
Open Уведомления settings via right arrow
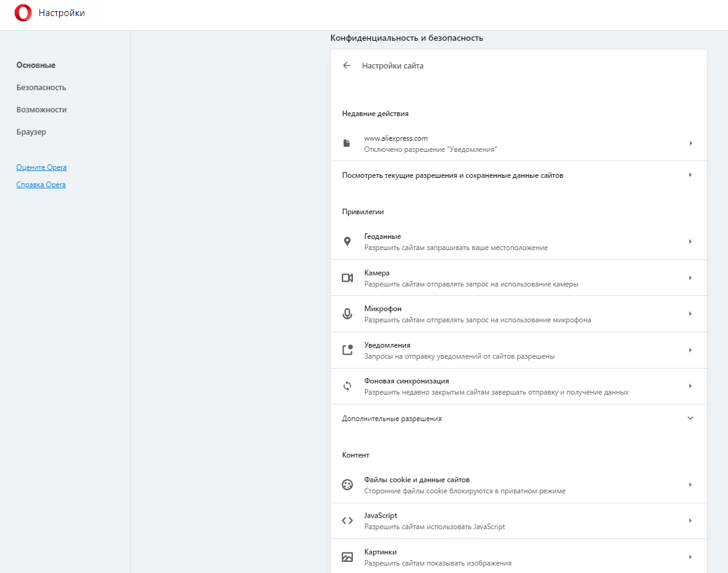pos(691,350)
